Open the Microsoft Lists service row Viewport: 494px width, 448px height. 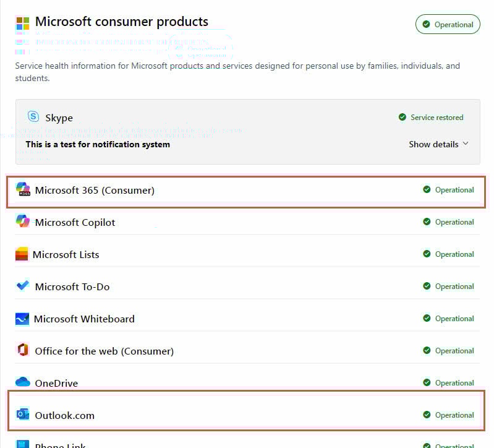[247, 254]
